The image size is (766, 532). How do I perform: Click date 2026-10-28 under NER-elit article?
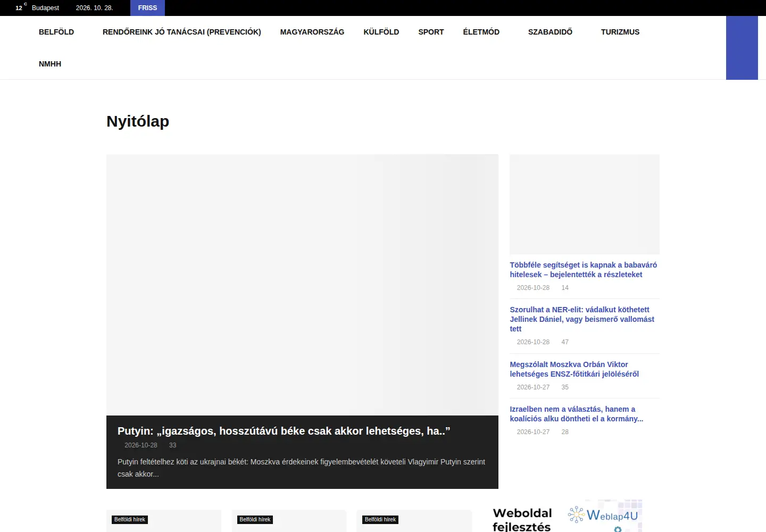(533, 342)
